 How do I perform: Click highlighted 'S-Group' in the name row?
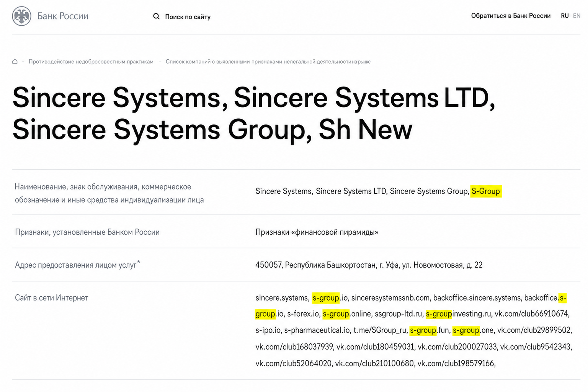coord(486,191)
